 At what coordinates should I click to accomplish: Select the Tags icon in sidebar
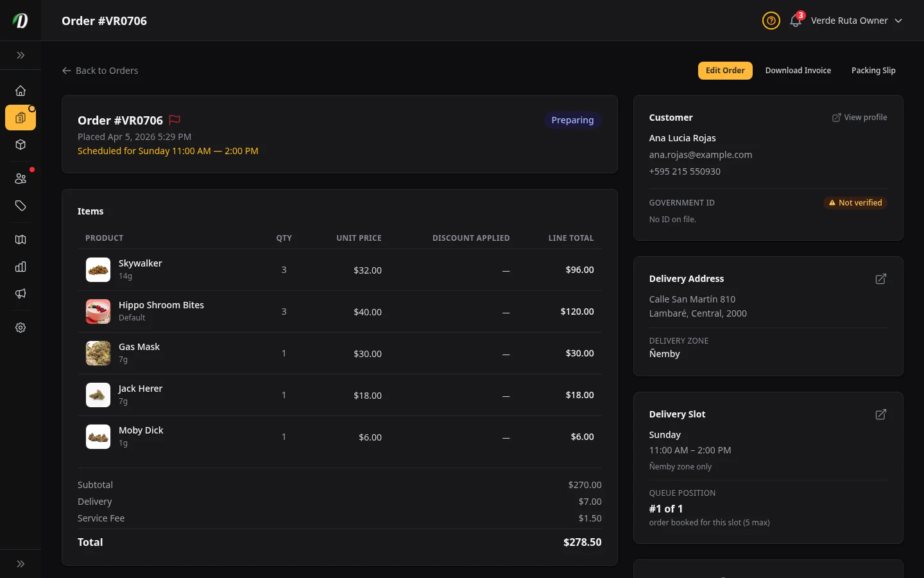click(x=21, y=206)
